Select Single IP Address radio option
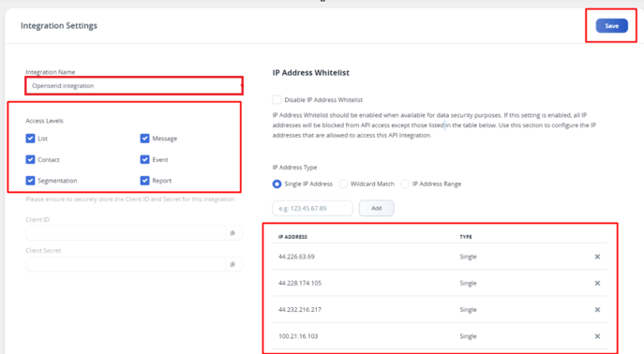The width and height of the screenshot is (644, 354). tap(277, 184)
